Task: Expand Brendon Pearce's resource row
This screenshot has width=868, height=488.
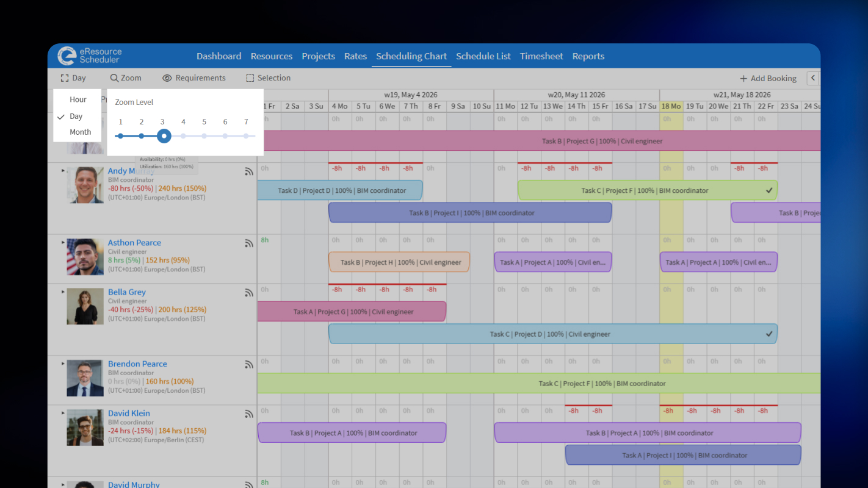Action: coord(63,364)
